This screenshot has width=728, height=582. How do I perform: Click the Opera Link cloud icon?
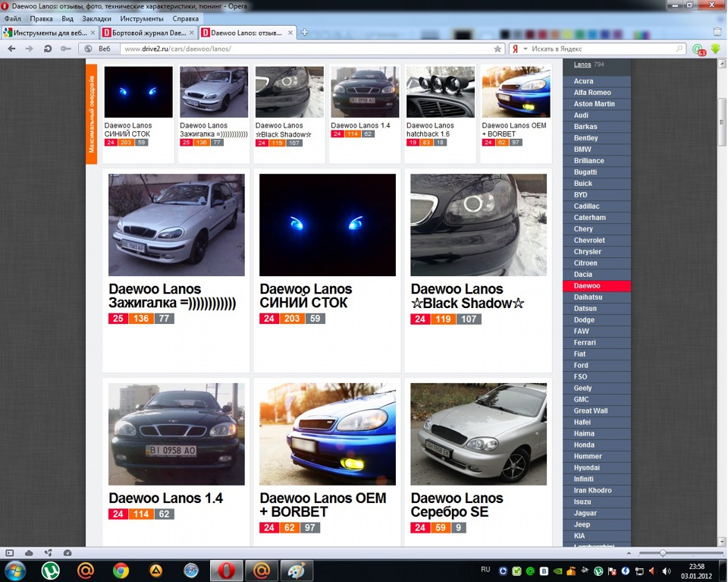(29, 552)
